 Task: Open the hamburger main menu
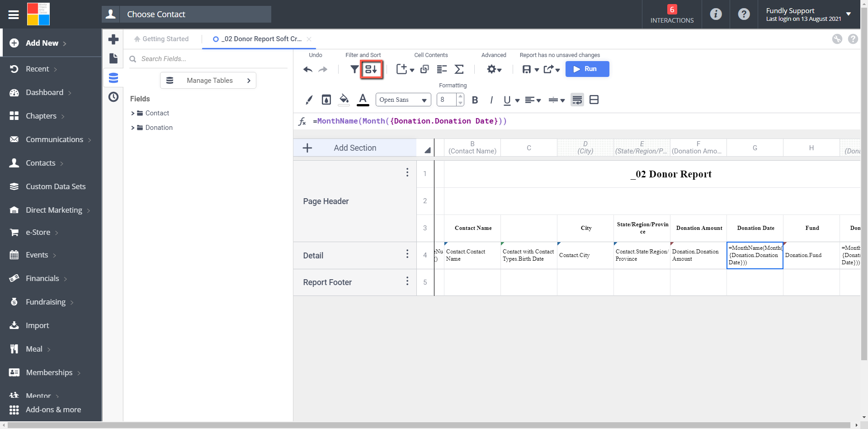pos(14,14)
